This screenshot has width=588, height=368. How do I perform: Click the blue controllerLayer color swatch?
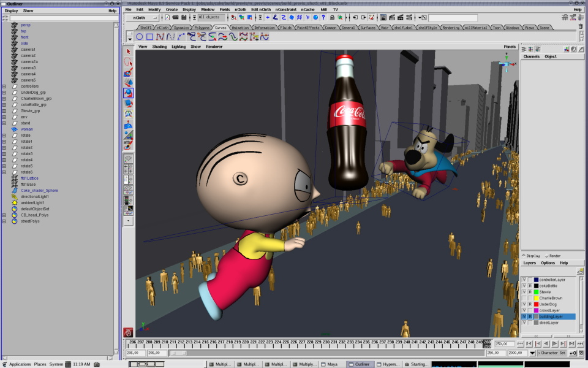pos(537,280)
